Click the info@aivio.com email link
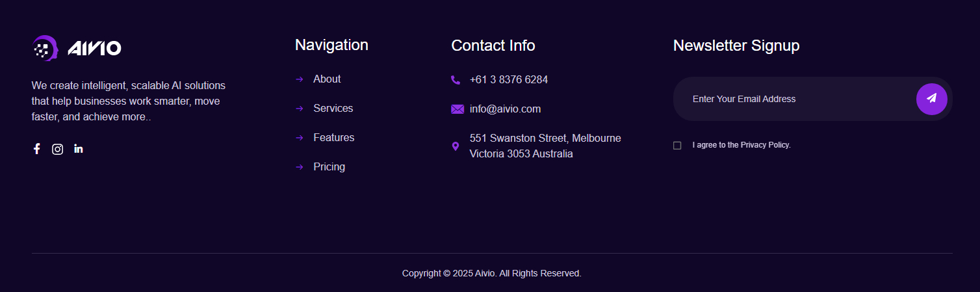The image size is (980, 292). click(x=505, y=109)
